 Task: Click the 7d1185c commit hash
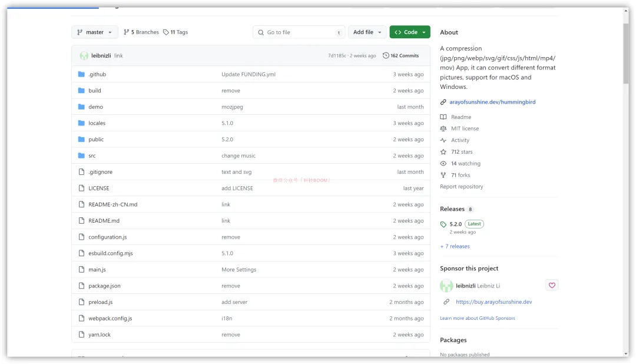[337, 55]
